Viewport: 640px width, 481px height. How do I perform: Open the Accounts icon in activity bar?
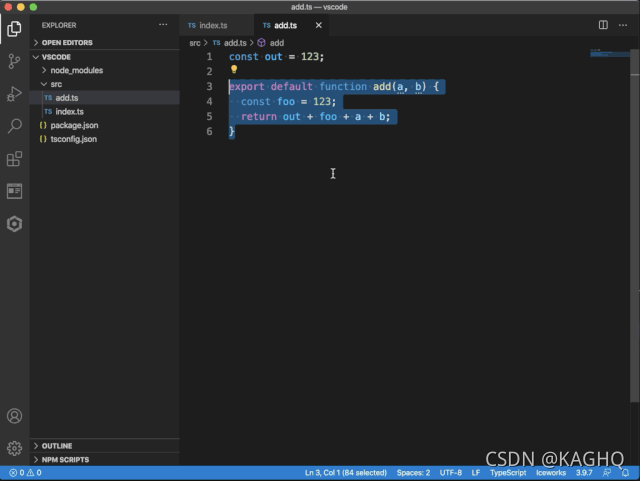14,416
